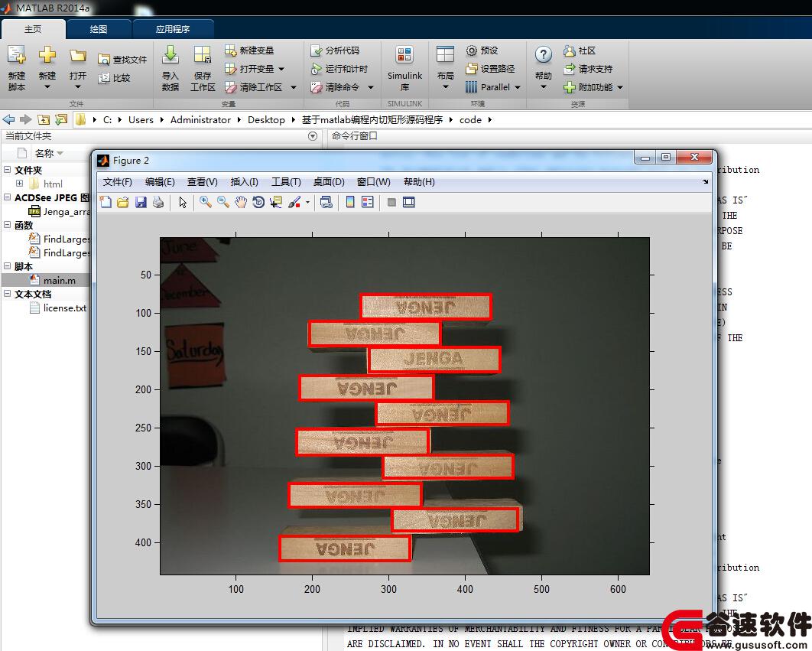Click Community (社区) button
The width and height of the screenshot is (812, 651).
click(x=580, y=50)
